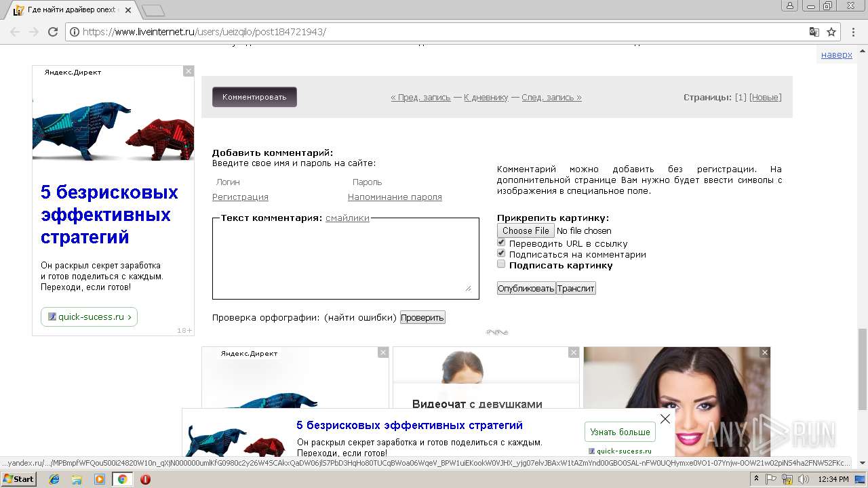868x488 pixels.
Task: Toggle 'Подписаться на комментарии' checkbox
Action: (501, 253)
